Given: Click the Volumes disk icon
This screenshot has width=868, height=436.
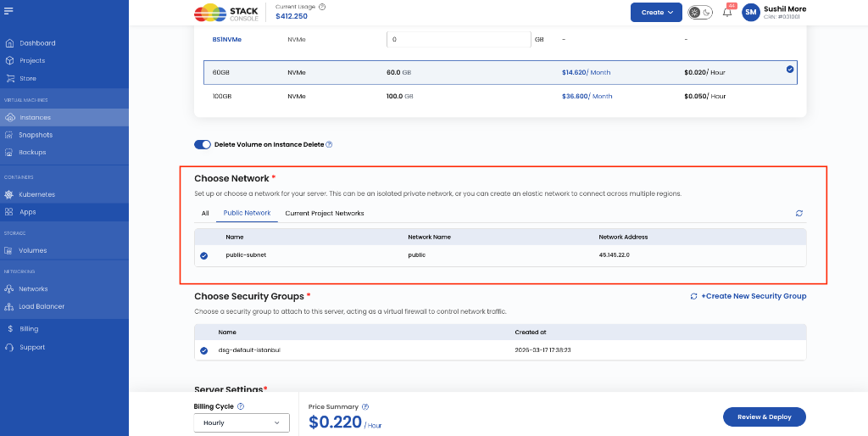Looking at the screenshot, I should pyautogui.click(x=8, y=250).
